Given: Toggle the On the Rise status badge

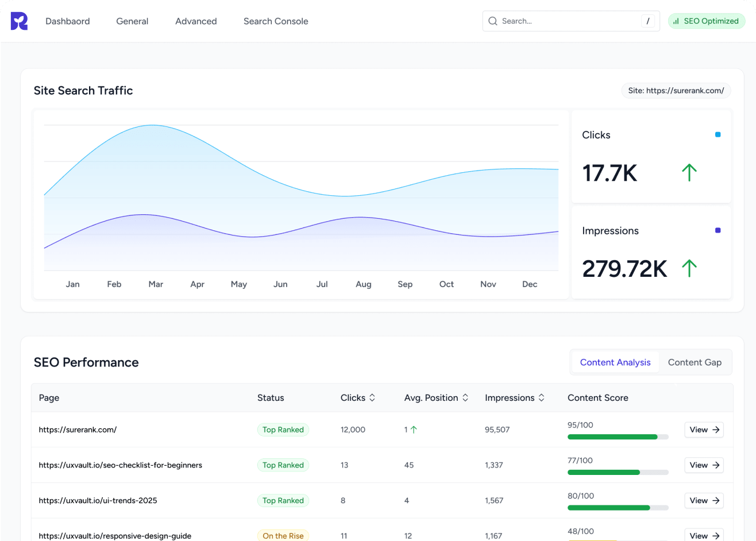Looking at the screenshot, I should [x=283, y=535].
